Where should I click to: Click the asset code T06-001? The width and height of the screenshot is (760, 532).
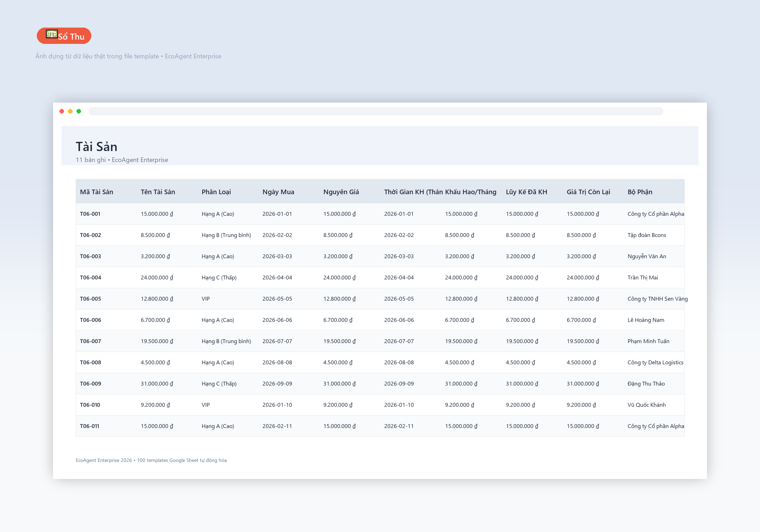90,214
